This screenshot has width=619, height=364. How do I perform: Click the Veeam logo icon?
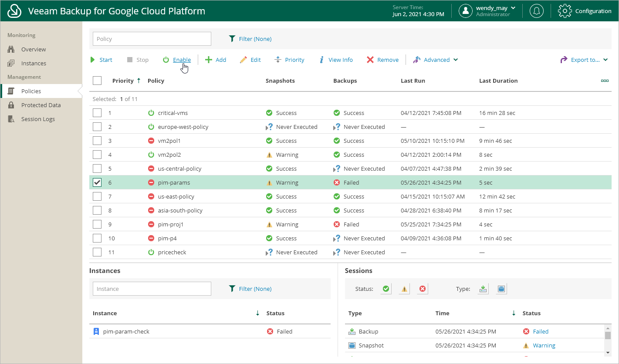(x=15, y=11)
